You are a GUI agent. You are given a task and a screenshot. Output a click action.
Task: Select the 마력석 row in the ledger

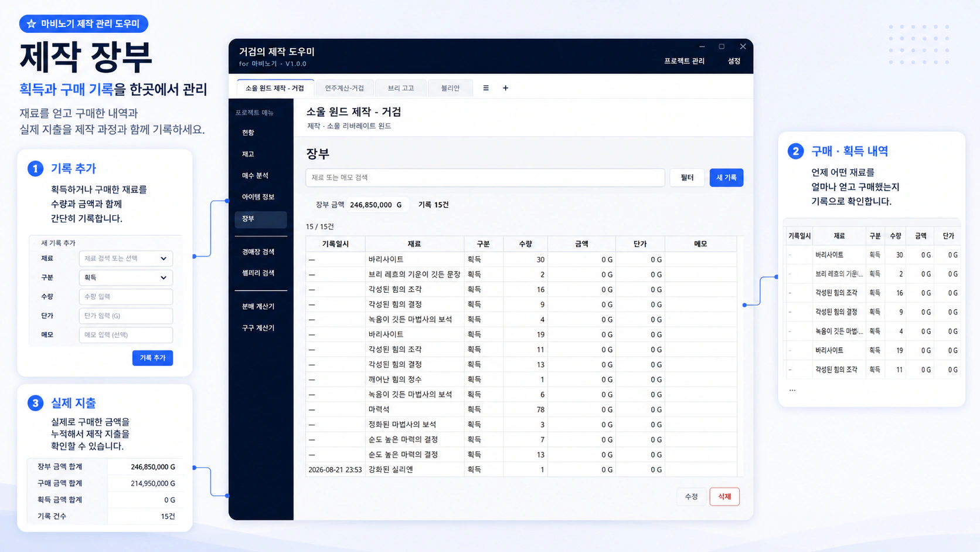click(521, 409)
